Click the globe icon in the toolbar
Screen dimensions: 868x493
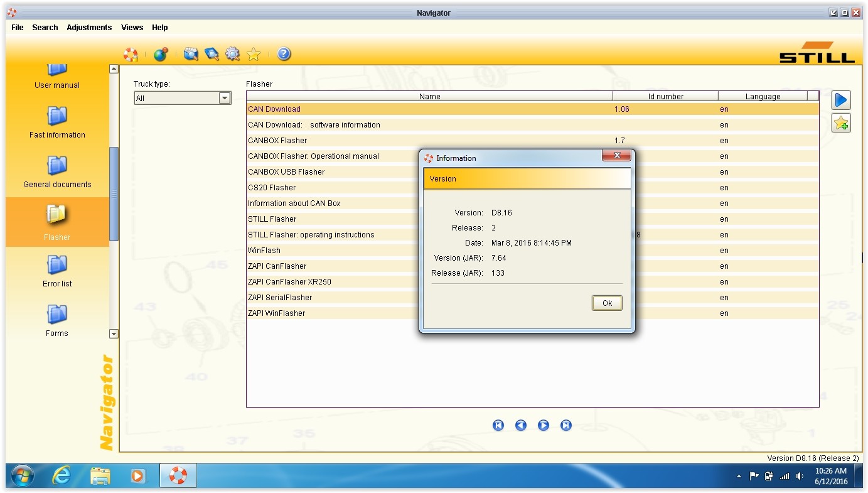tap(161, 55)
